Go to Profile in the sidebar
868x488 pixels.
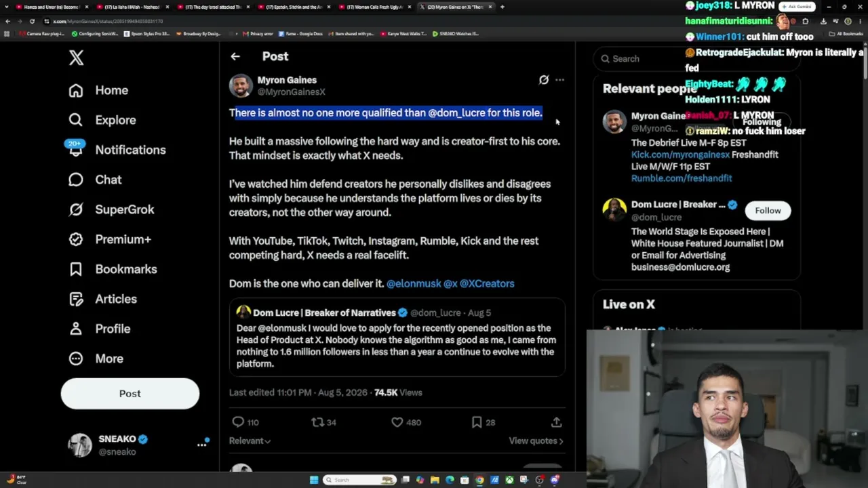99,329
